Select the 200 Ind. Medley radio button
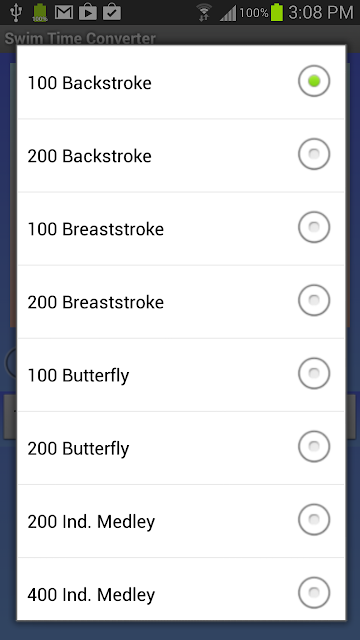 313,520
